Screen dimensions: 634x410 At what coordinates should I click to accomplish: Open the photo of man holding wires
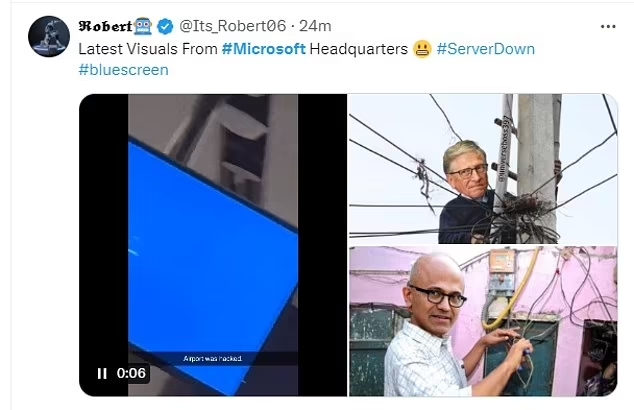pos(483,321)
